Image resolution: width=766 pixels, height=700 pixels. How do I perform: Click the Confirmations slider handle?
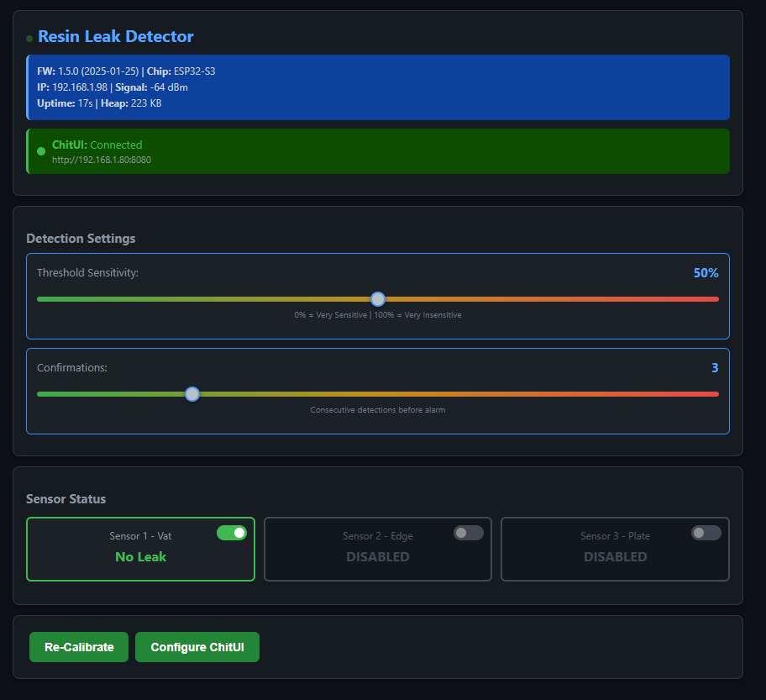pos(192,394)
